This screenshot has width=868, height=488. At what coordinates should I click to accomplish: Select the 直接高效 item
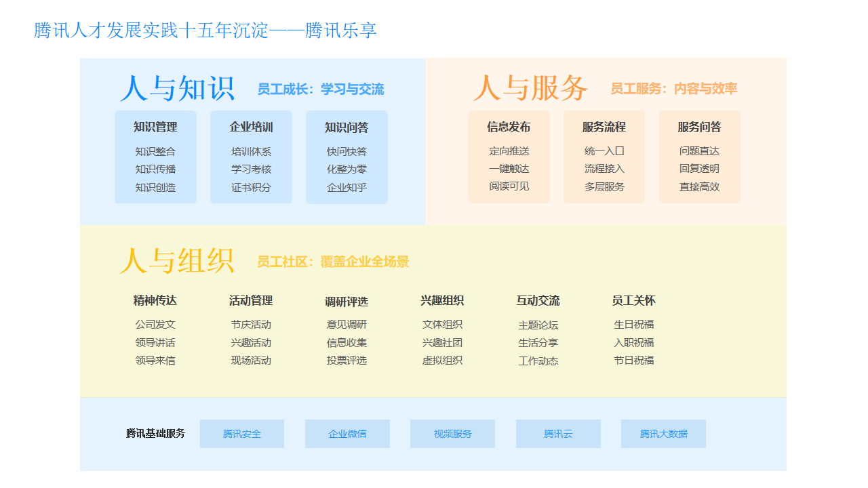(699, 186)
